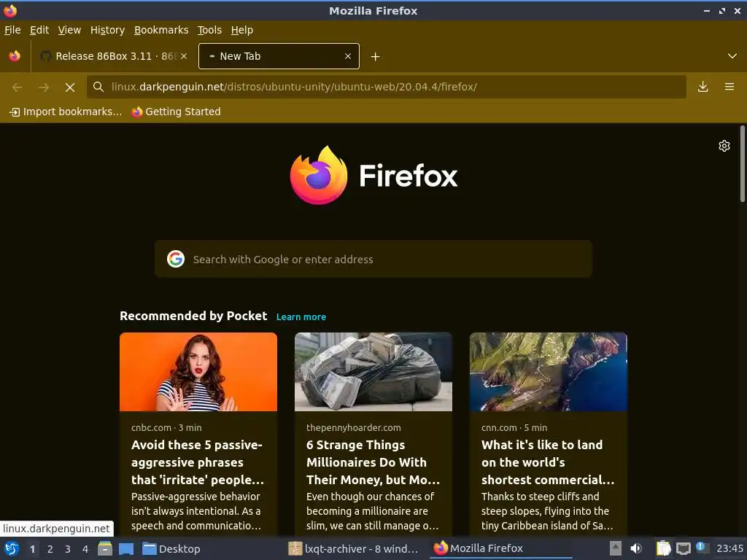Image resolution: width=747 pixels, height=560 pixels.
Task: Open the removable media tray icon
Action: pyautogui.click(x=616, y=548)
